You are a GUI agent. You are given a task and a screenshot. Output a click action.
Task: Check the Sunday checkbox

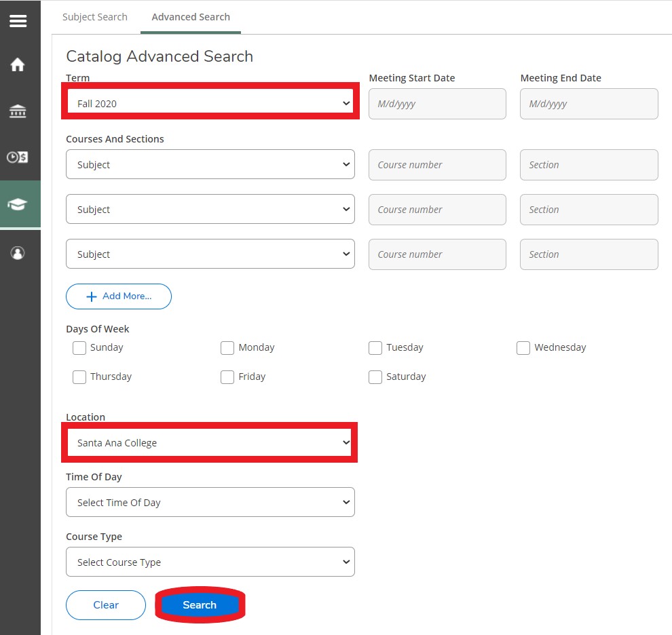point(79,348)
